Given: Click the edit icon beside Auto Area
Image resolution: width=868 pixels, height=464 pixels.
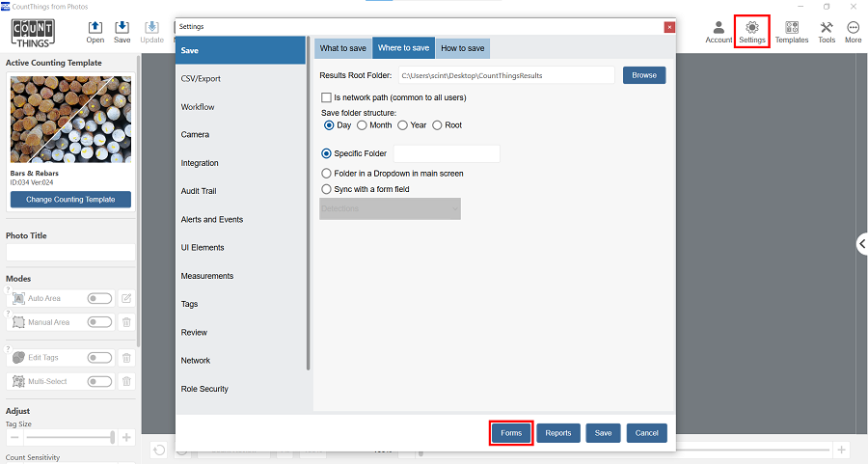Looking at the screenshot, I should click(125, 299).
